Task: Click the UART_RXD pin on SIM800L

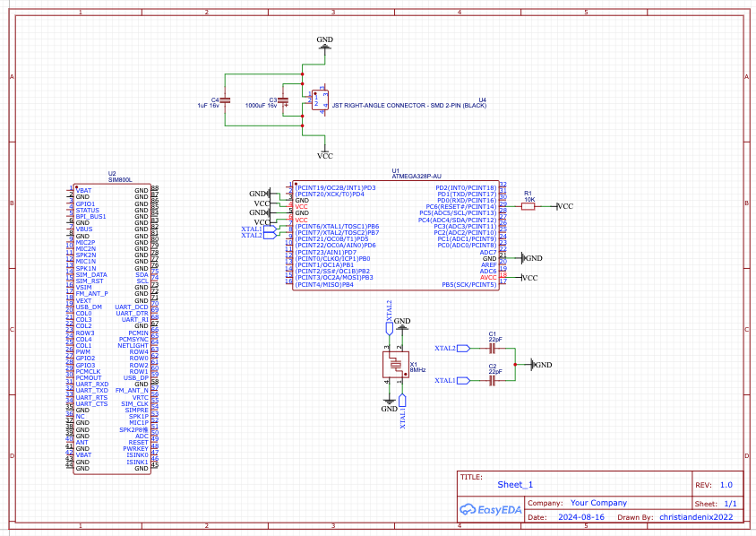Action: (92, 385)
